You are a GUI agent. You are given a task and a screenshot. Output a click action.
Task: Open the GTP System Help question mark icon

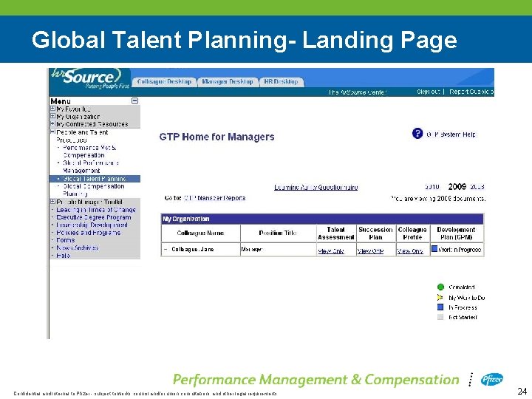(x=417, y=133)
